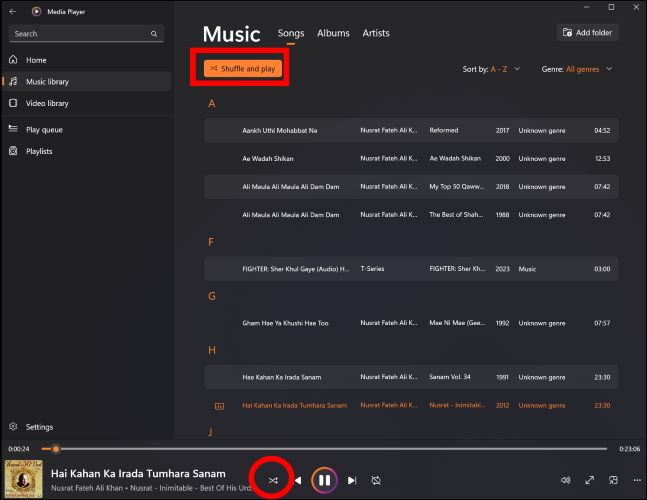Skip to the previous track
Viewport: 647px width, 500px height.
[298, 480]
